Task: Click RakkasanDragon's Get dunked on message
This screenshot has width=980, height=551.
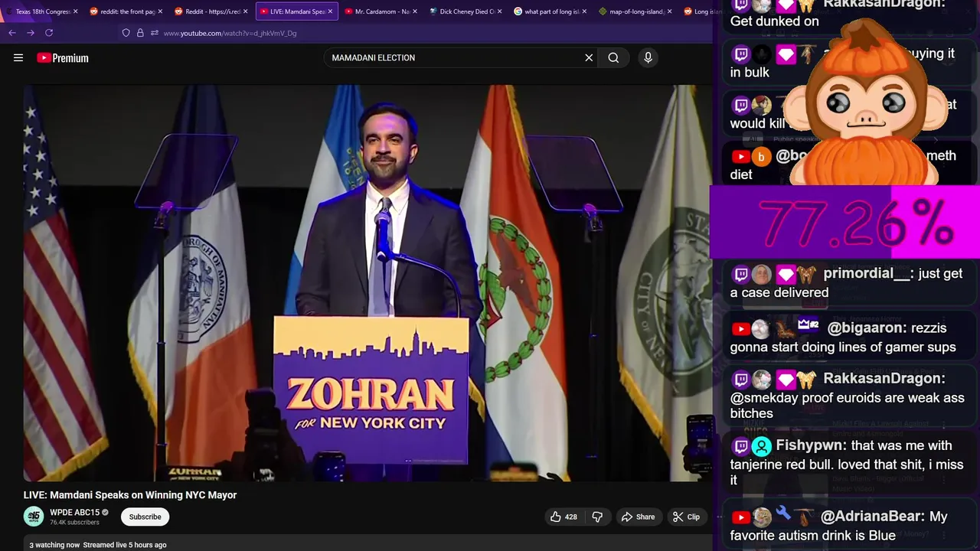Action: tap(775, 21)
